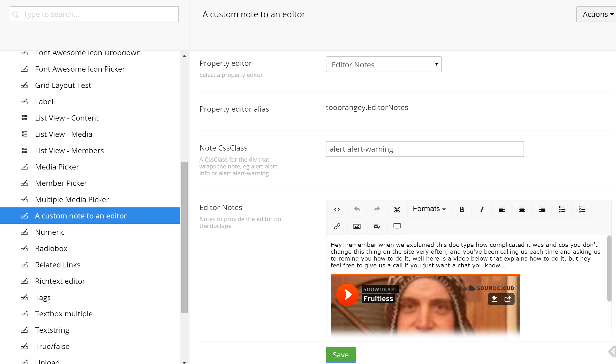
Task: Click SoundCloud share icon
Action: [x=508, y=299]
